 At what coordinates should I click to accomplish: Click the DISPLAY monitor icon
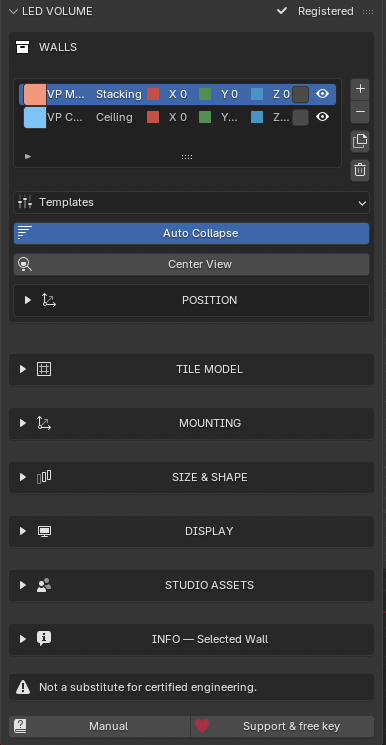point(44,531)
